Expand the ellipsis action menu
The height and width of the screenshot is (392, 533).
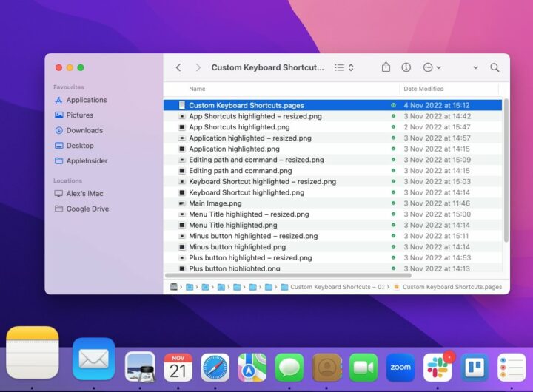(432, 67)
